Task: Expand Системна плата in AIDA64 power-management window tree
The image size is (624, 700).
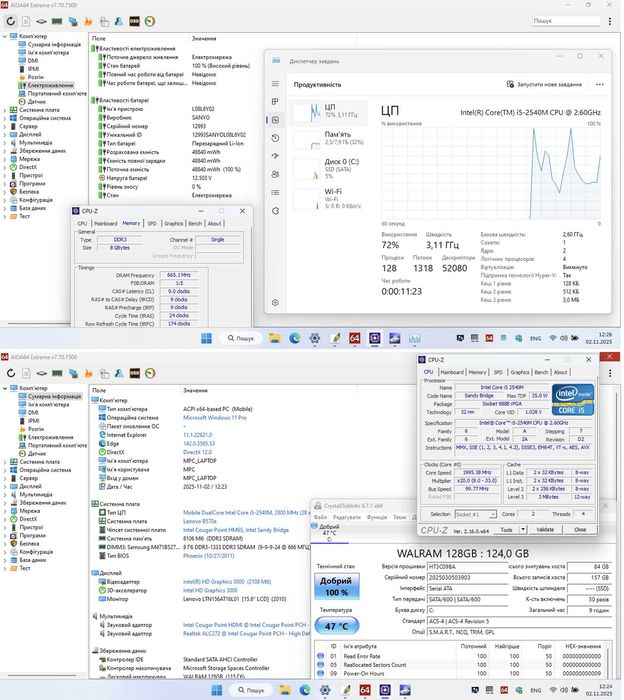Action: pyautogui.click(x=4, y=110)
